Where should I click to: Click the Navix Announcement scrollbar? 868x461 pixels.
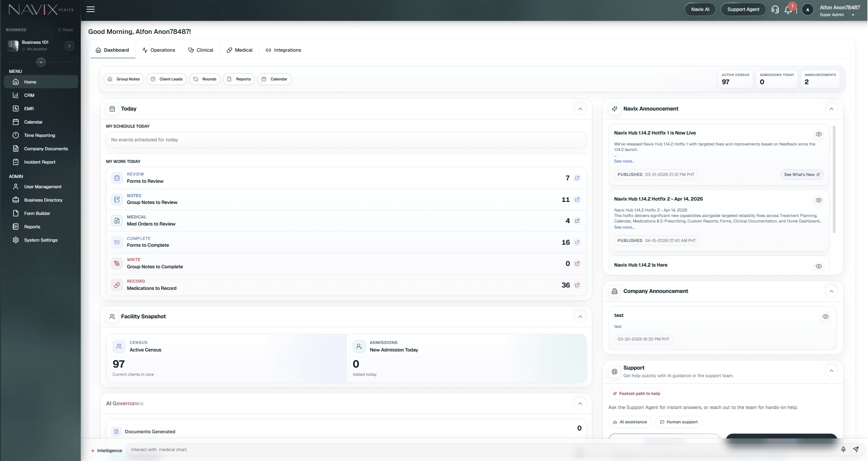pos(834,180)
